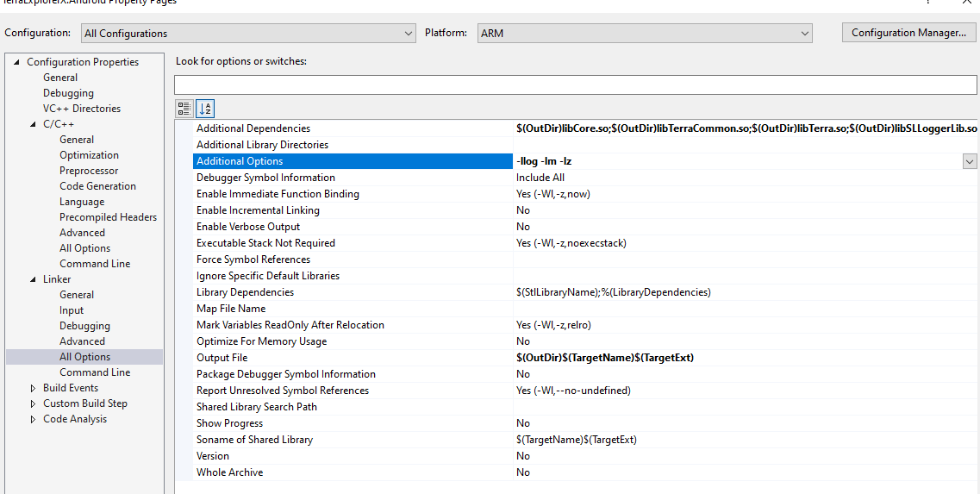Expand the Custom Build Step node
Viewport: 980px width, 494px height.
coord(33,403)
